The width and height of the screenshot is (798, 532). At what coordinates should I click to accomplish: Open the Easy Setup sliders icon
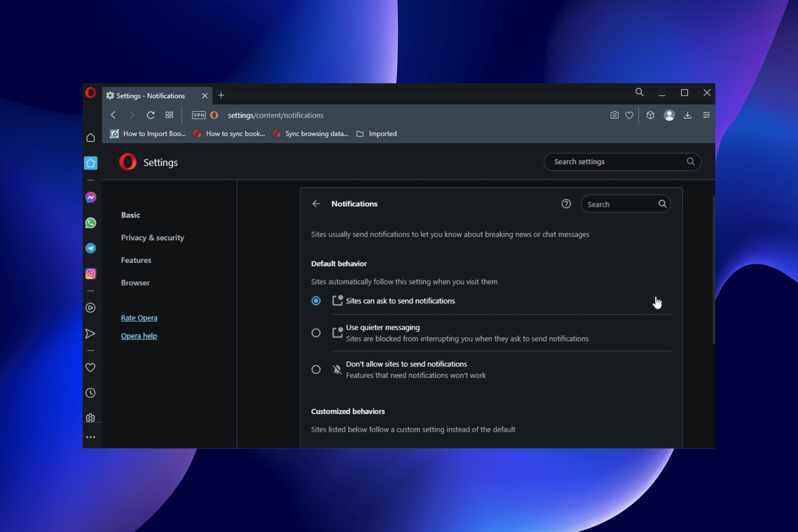[706, 115]
